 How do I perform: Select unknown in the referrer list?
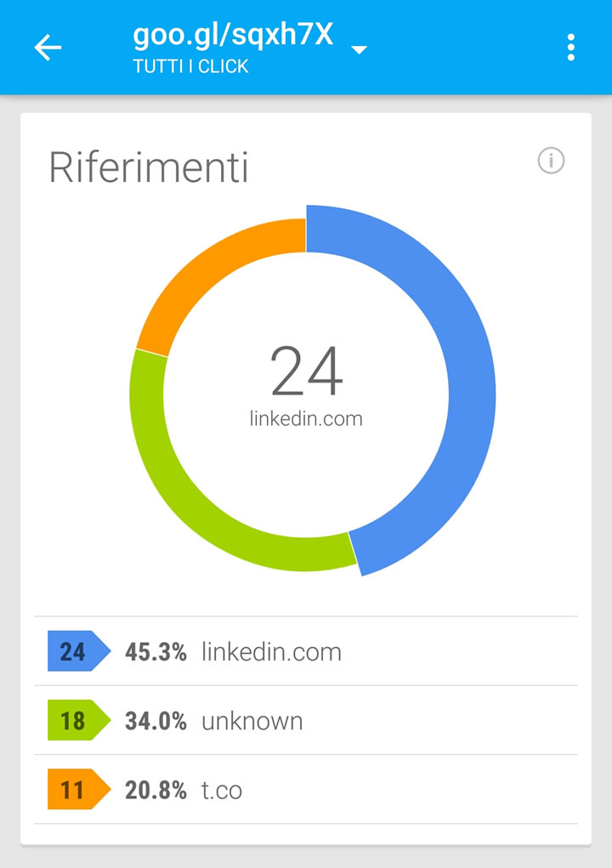point(252,721)
